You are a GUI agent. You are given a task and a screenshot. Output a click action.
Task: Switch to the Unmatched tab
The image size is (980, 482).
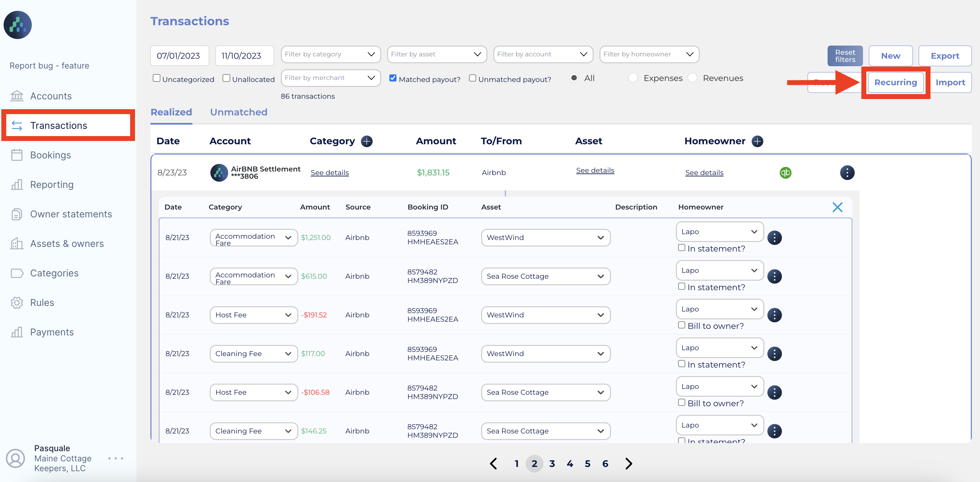[239, 112]
